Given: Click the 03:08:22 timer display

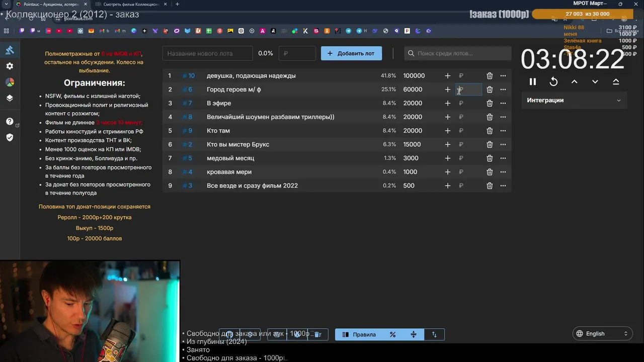Looking at the screenshot, I should tap(573, 59).
